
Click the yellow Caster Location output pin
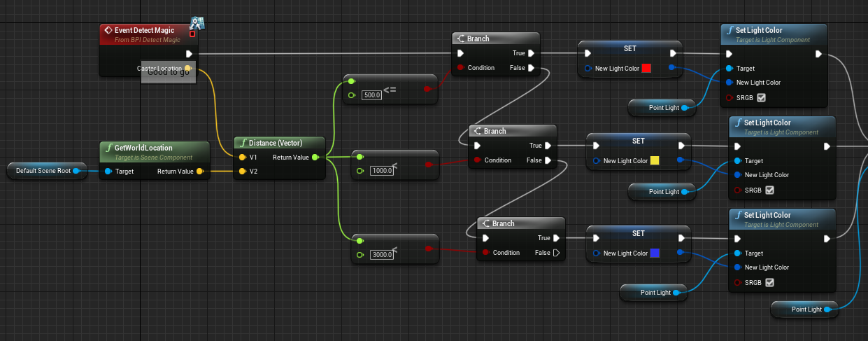[x=187, y=68]
